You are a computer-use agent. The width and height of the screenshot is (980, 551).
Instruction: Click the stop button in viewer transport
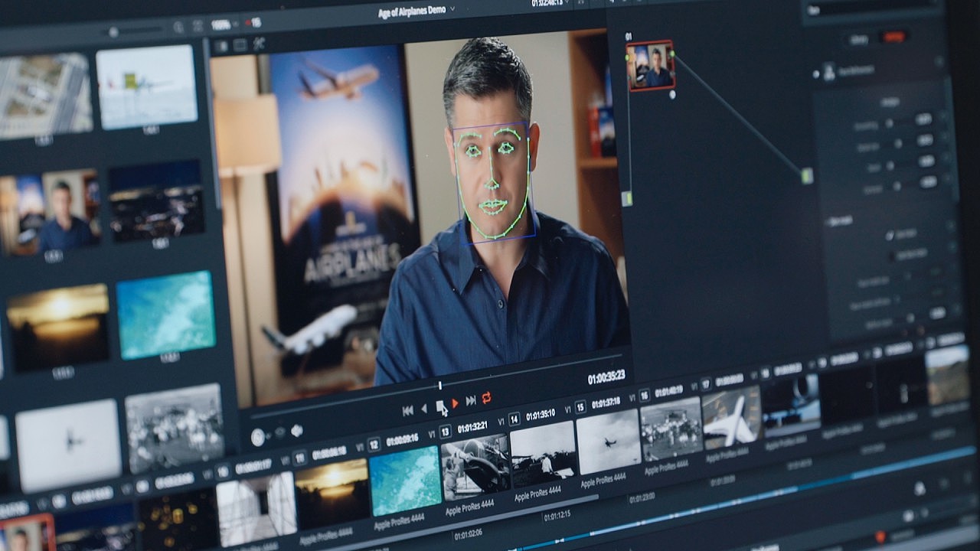(x=440, y=406)
